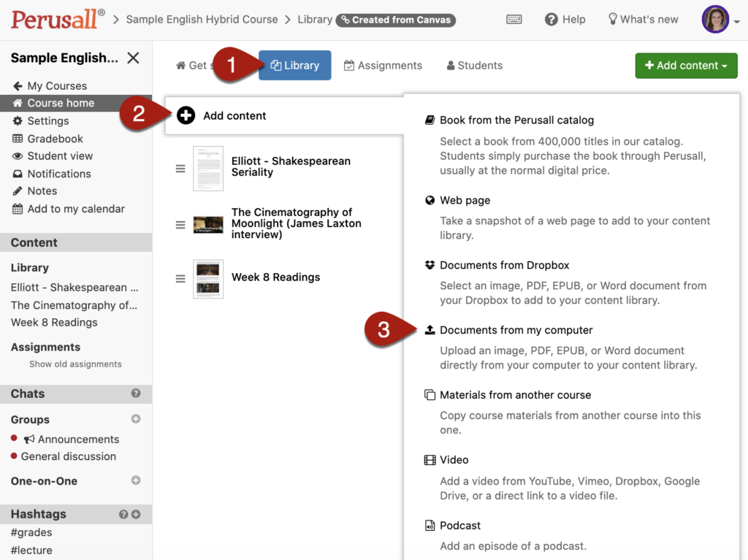Open the Elliott Shakespearean Seriality thumbnail

[208, 169]
